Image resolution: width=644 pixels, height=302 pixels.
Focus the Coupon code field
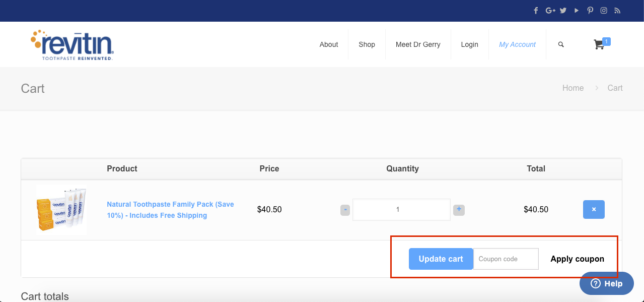coord(506,259)
